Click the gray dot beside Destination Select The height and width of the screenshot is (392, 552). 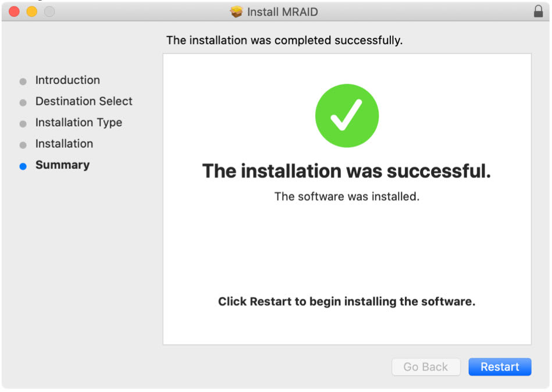pyautogui.click(x=22, y=102)
